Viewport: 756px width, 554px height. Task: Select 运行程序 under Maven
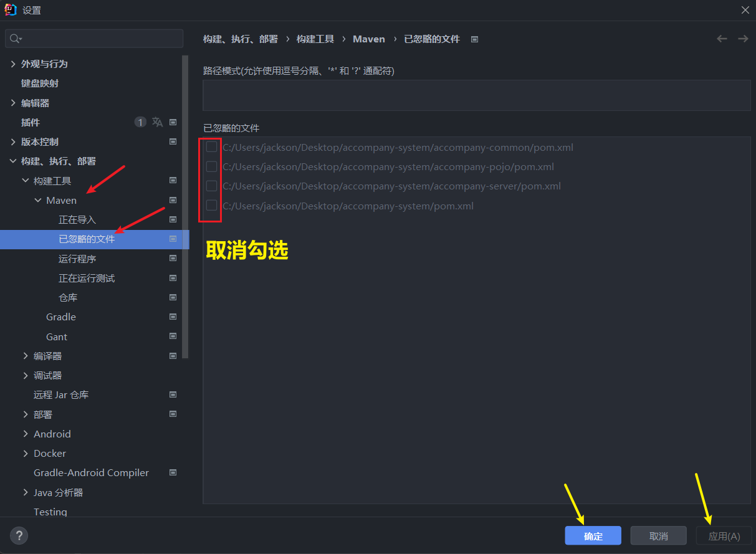[x=77, y=259]
